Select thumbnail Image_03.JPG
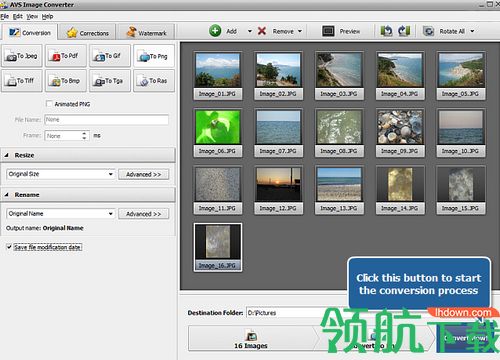 pyautogui.click(x=339, y=76)
